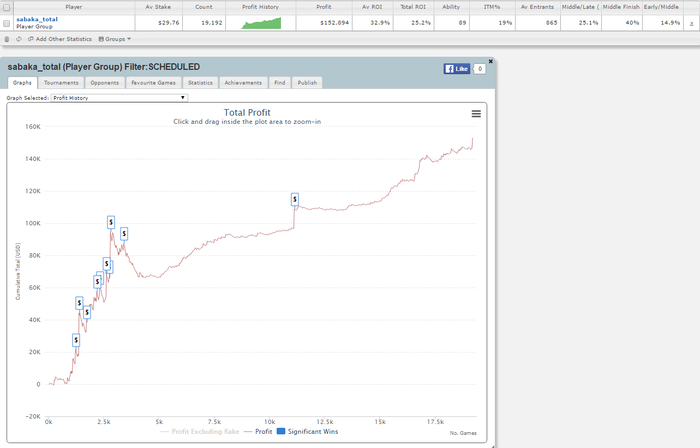This screenshot has height=448, width=700.
Task: Click the $ marker around 93K after the peak
Action: pyautogui.click(x=124, y=234)
